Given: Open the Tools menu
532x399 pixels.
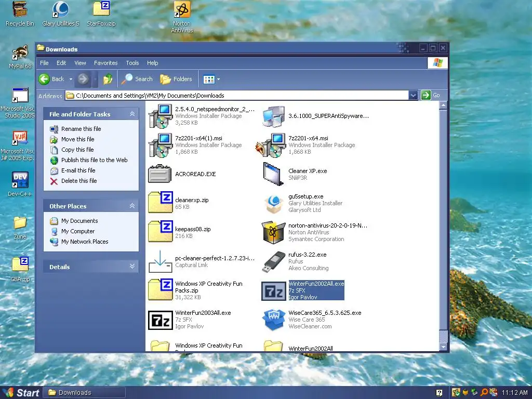Looking at the screenshot, I should pyautogui.click(x=132, y=63).
